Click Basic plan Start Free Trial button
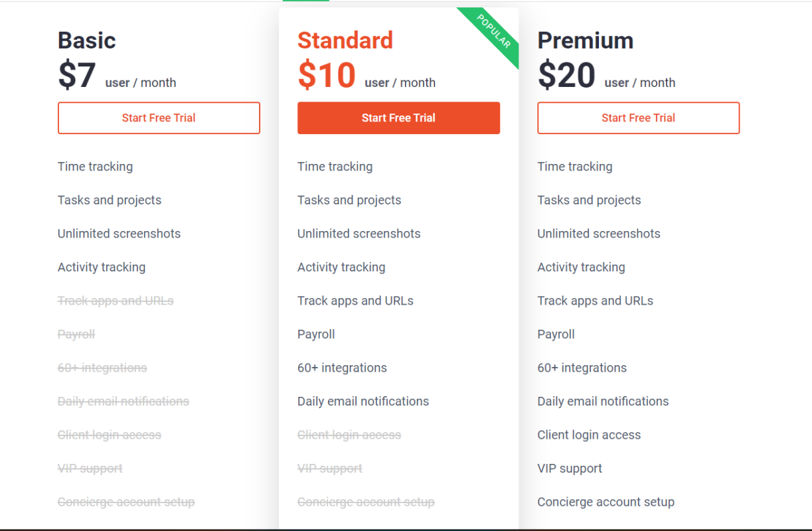Image resolution: width=812 pixels, height=531 pixels. click(159, 118)
